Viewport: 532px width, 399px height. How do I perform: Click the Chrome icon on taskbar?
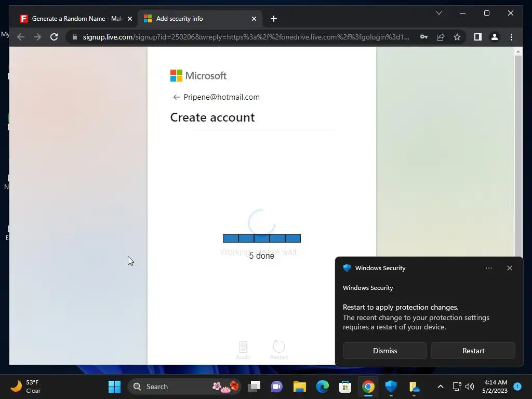click(x=368, y=387)
